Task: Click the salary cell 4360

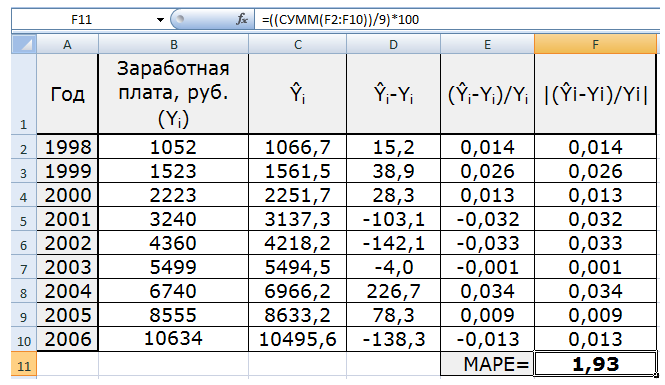Action: click(x=173, y=243)
